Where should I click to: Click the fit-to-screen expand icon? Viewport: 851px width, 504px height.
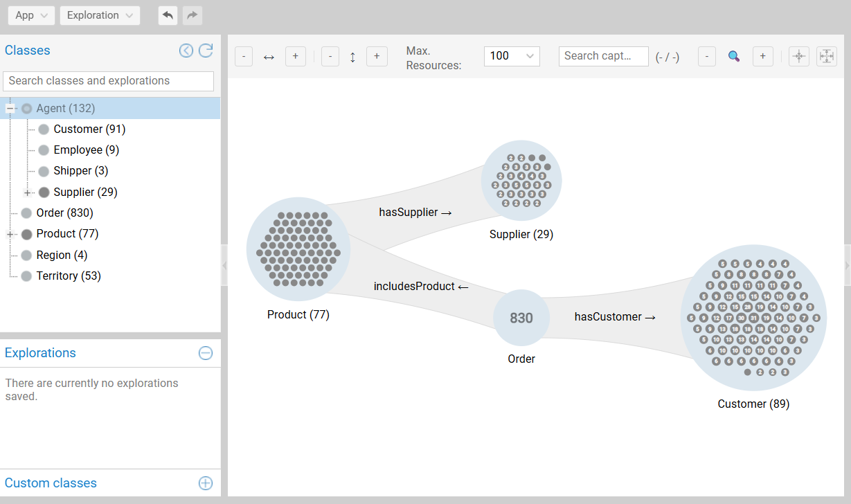point(826,57)
